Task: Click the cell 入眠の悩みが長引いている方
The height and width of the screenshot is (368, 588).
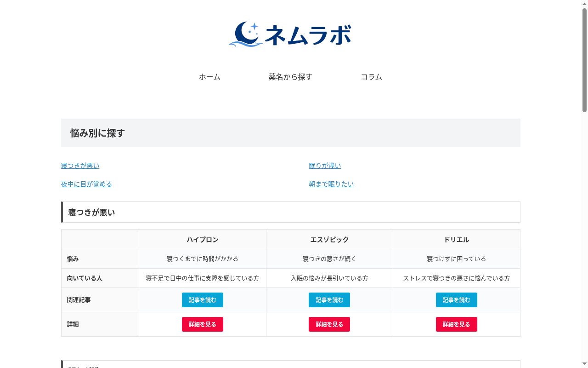Action: (x=329, y=278)
